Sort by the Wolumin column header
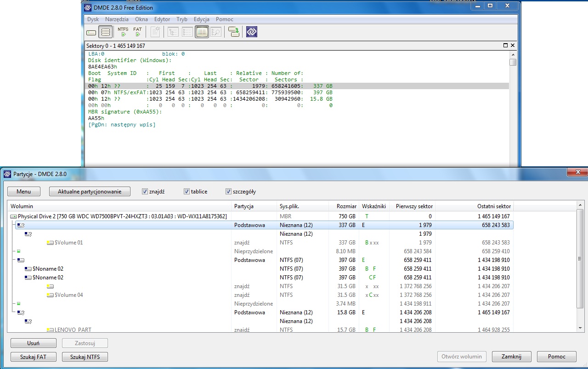Screen dimensions: 588x369 (119, 206)
